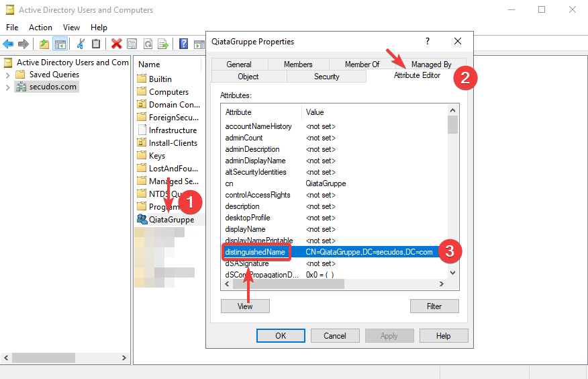Select the QiataGruppe group object
This screenshot has width=588, height=379.
coord(171,219)
